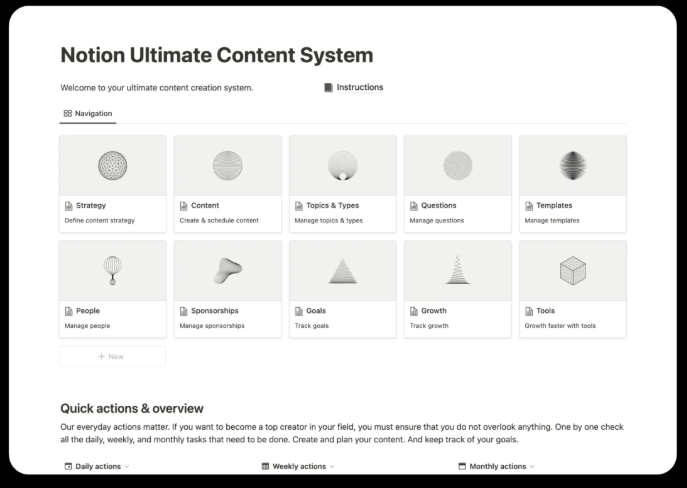This screenshot has width=687, height=488.
Task: Click the Monthly actions calendar icon
Action: (462, 466)
